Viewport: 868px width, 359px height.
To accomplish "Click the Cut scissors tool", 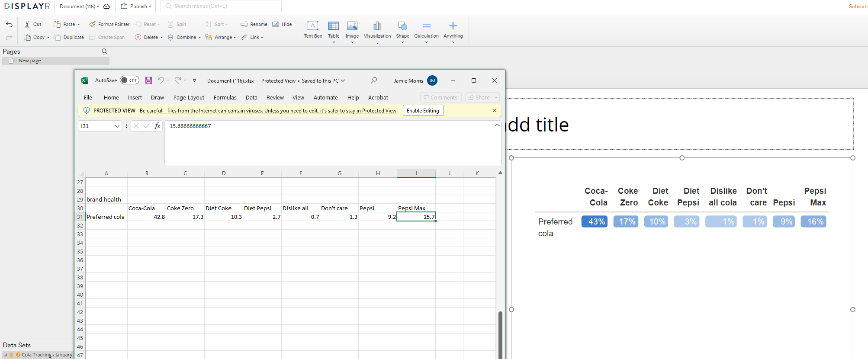I will (x=33, y=24).
